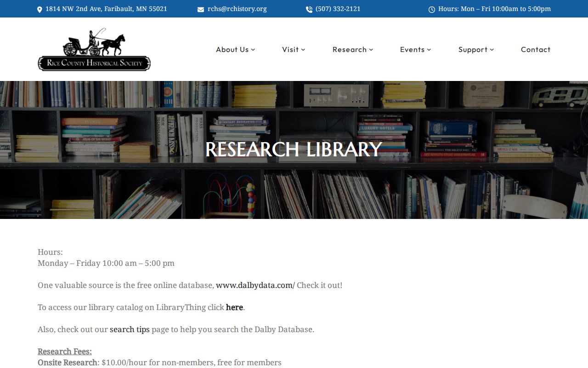Click the phone call icon
This screenshot has height=368, width=588.
pyautogui.click(x=309, y=10)
